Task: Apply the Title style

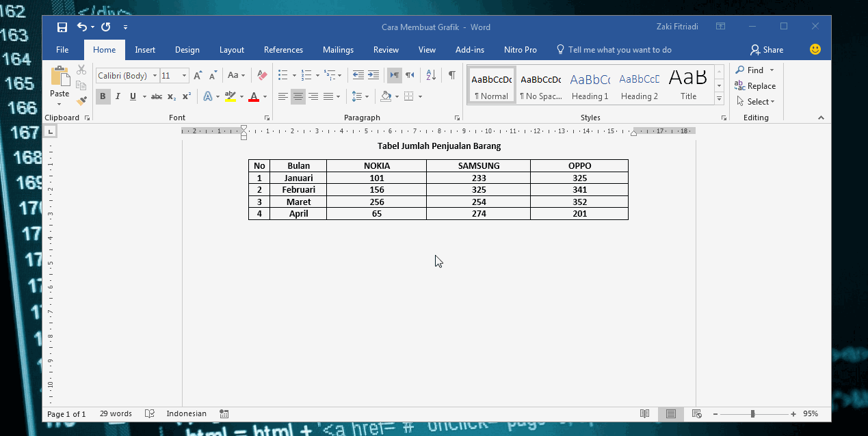Action: tap(688, 85)
